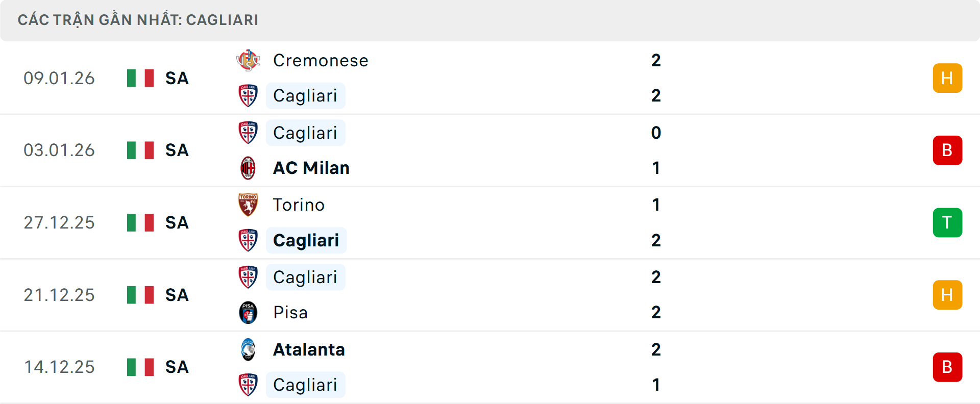
Task: Click the orange H badge for 09.01.26
Action: 947,78
